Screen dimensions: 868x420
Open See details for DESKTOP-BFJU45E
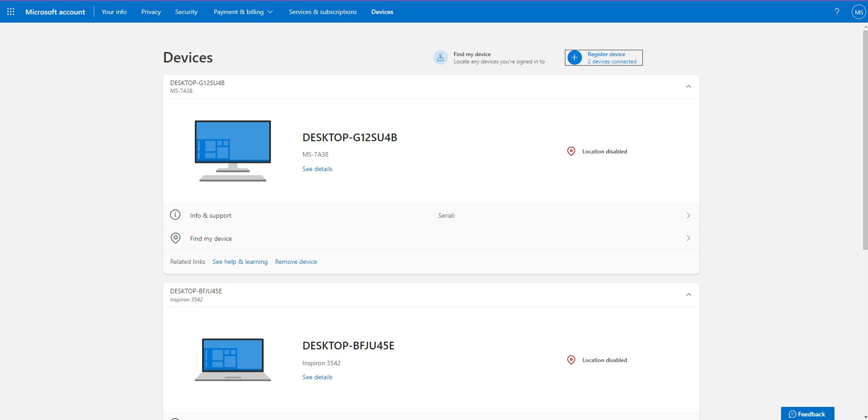318,377
